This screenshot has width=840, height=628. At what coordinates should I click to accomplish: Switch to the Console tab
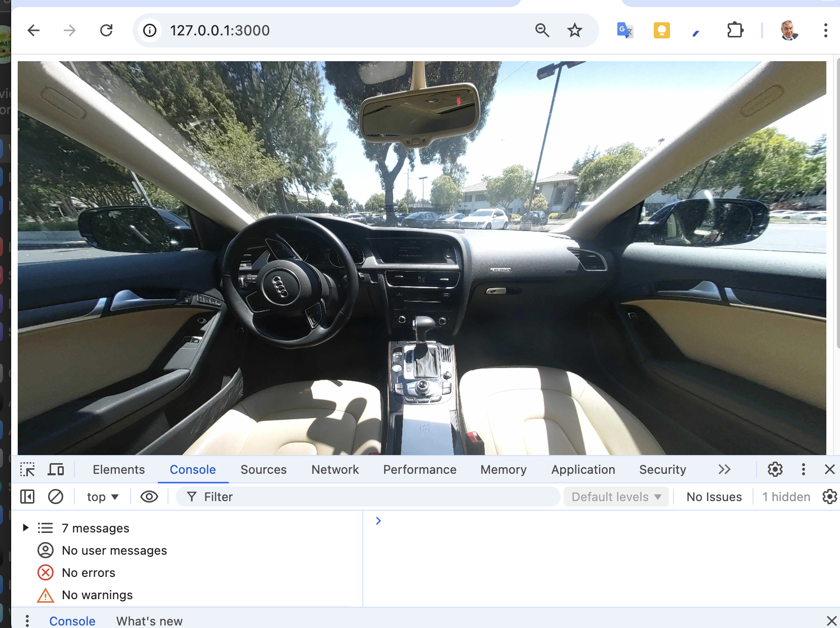pyautogui.click(x=193, y=470)
